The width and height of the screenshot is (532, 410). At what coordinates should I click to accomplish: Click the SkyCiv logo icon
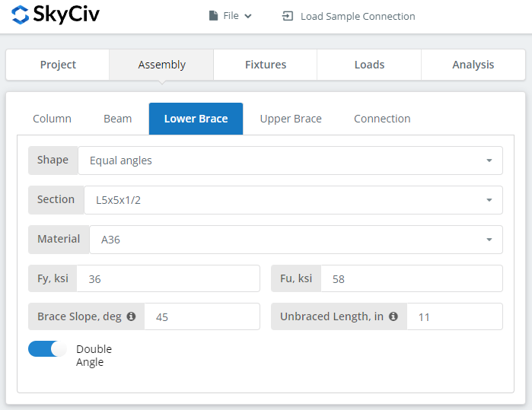(20, 14)
